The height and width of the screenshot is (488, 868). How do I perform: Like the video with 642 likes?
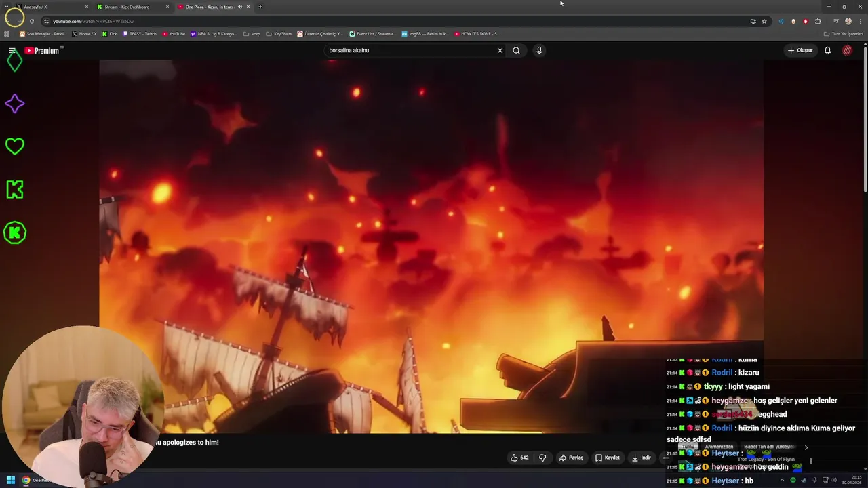(x=520, y=457)
